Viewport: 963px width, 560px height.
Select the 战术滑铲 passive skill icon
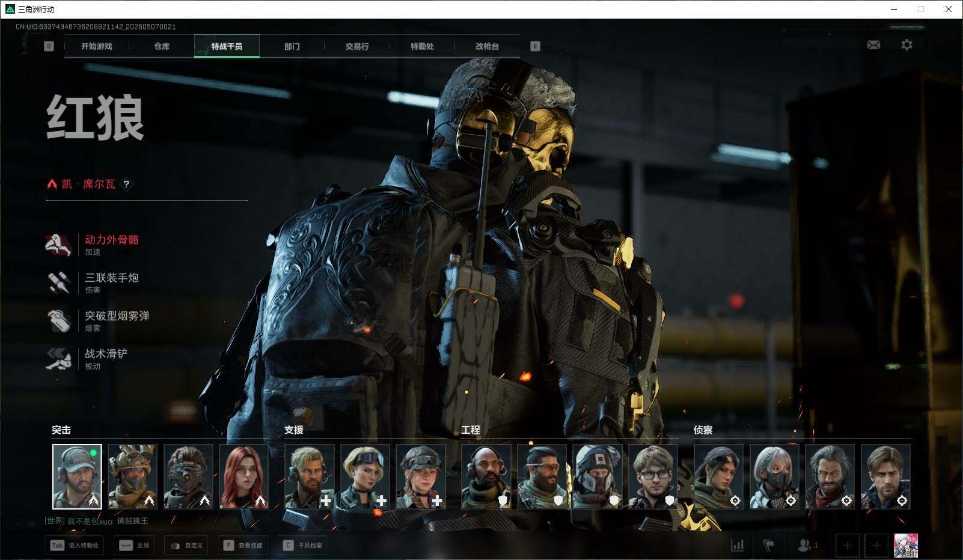[x=59, y=359]
